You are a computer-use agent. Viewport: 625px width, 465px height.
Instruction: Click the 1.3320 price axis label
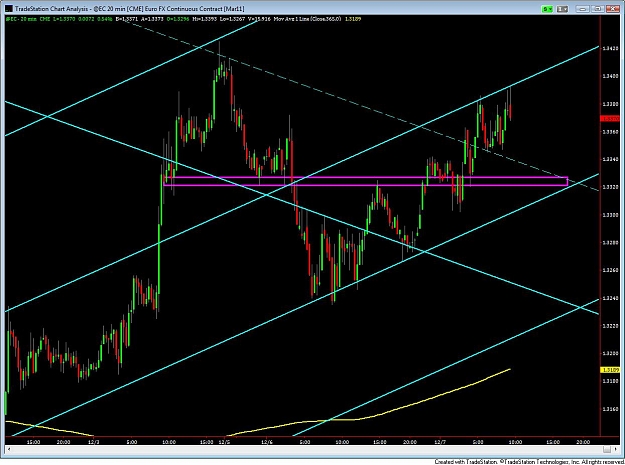pos(610,187)
